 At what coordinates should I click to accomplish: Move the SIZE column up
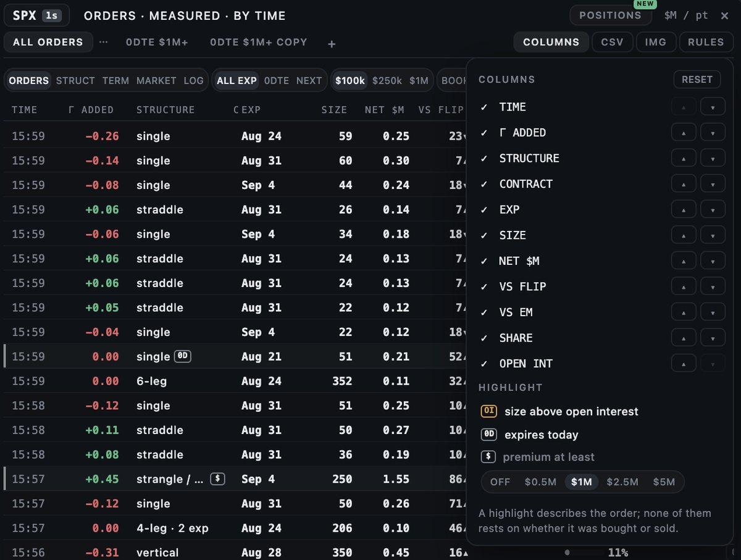tap(684, 235)
